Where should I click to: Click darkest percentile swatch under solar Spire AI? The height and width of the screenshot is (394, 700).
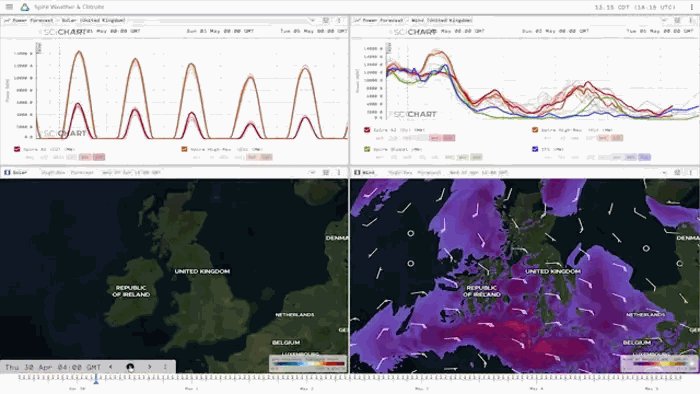tap(99, 157)
